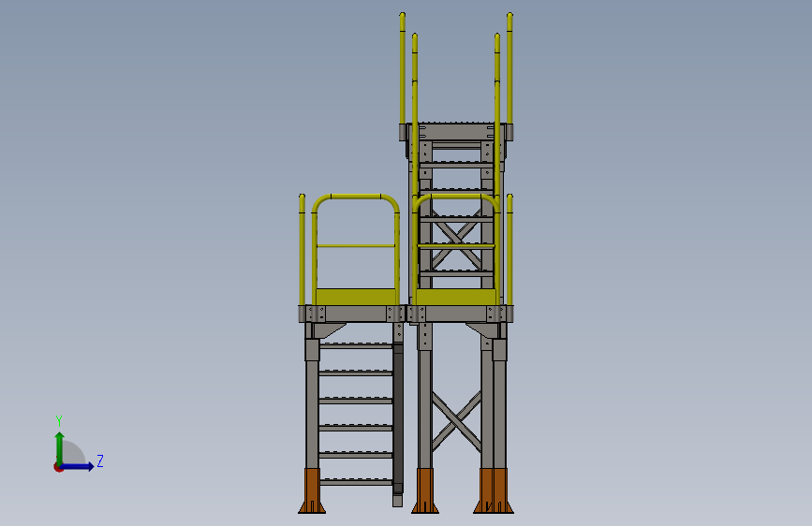The image size is (812, 526).
Task: Click the red X axis ball at triad origin
Action: click(x=57, y=467)
